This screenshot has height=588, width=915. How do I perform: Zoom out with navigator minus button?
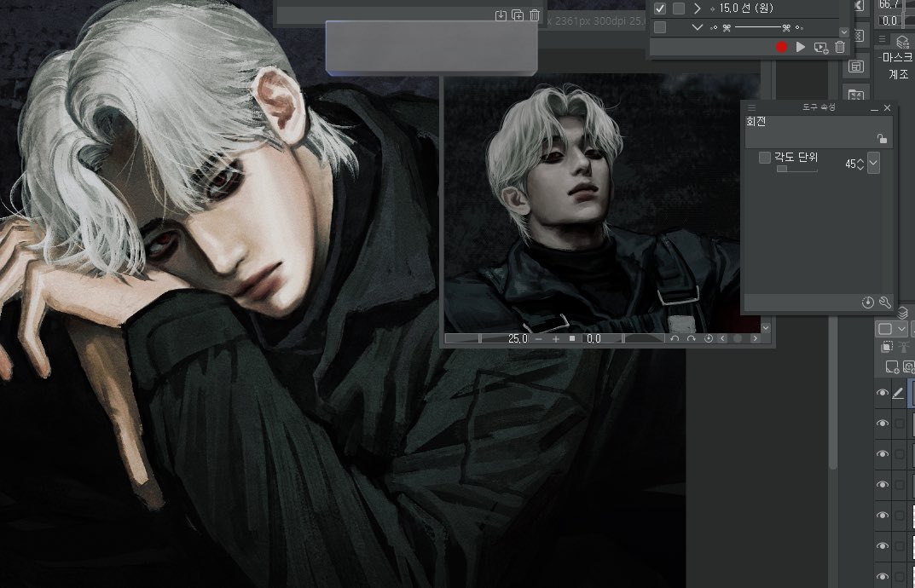539,338
